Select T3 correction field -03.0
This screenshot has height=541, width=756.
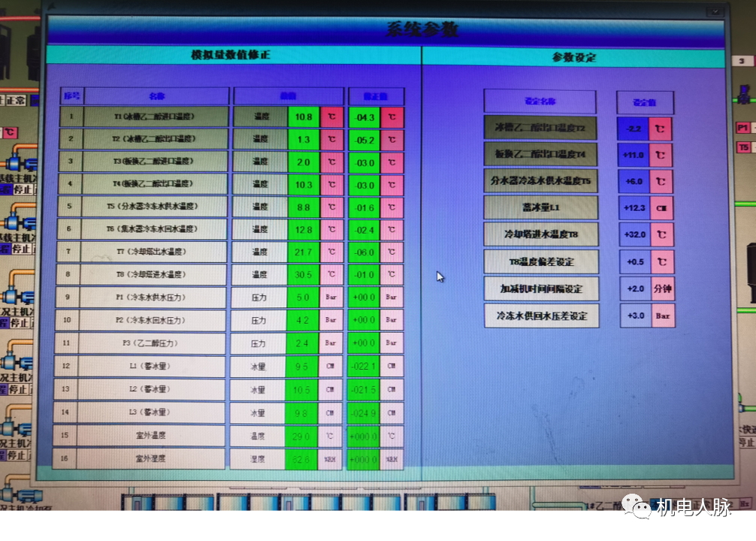(x=365, y=162)
